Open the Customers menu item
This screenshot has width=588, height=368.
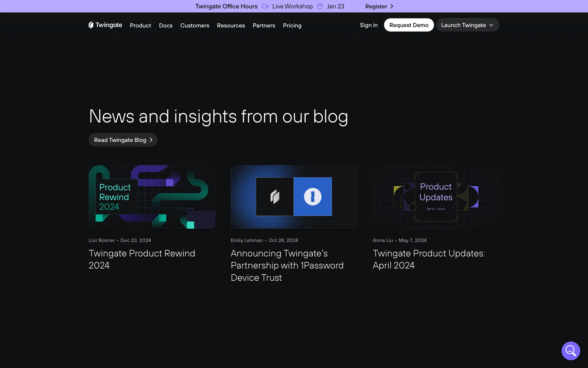click(194, 25)
